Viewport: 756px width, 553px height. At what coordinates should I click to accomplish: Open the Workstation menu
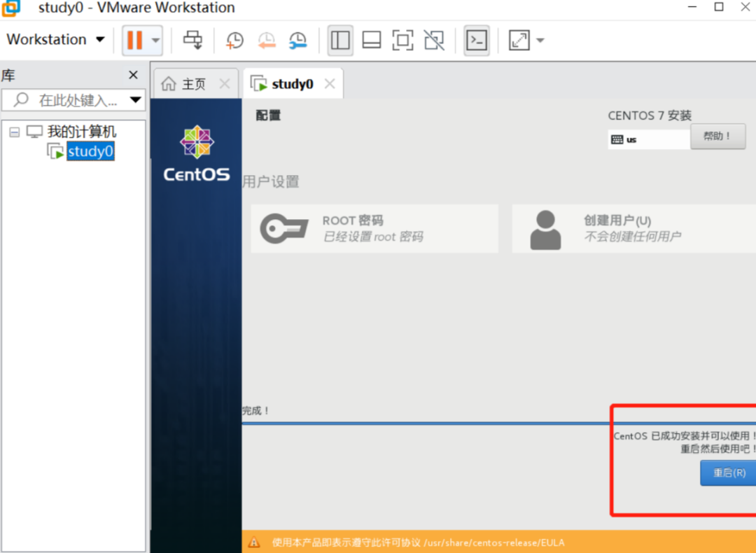click(55, 39)
